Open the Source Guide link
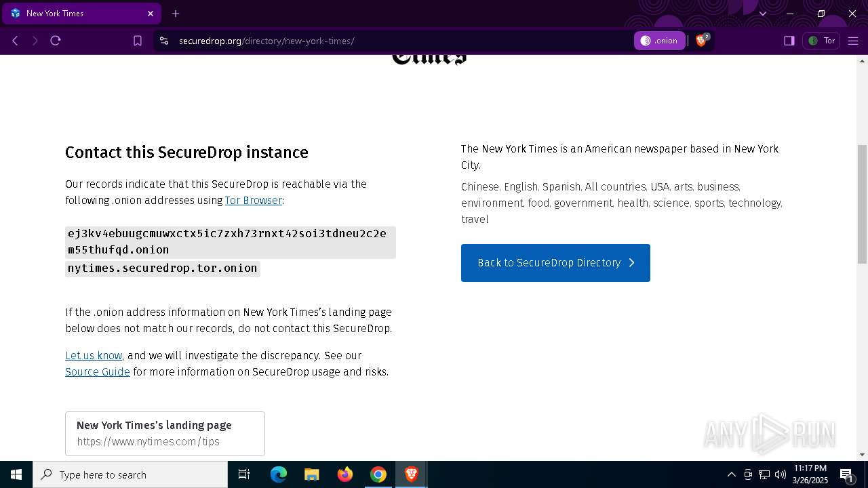The image size is (868, 488). pyautogui.click(x=98, y=372)
